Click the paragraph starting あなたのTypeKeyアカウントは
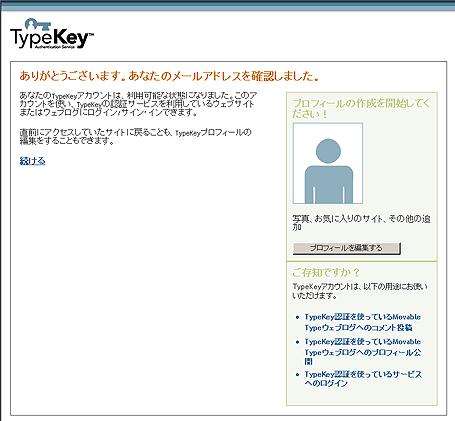 [138, 104]
